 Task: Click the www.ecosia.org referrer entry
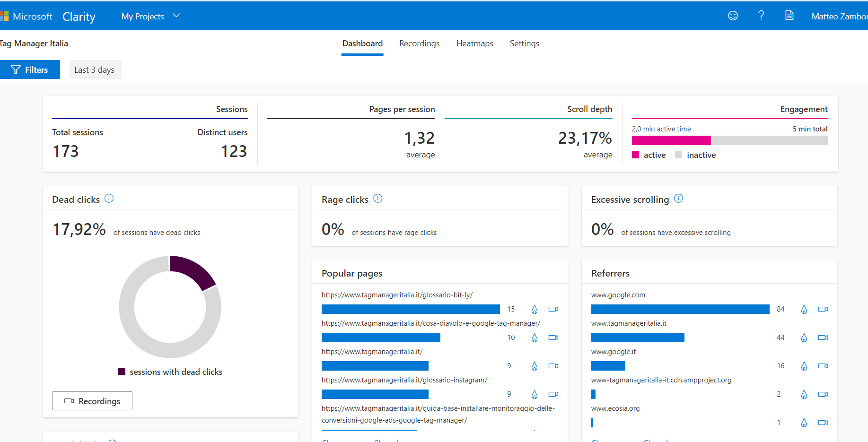pos(615,408)
